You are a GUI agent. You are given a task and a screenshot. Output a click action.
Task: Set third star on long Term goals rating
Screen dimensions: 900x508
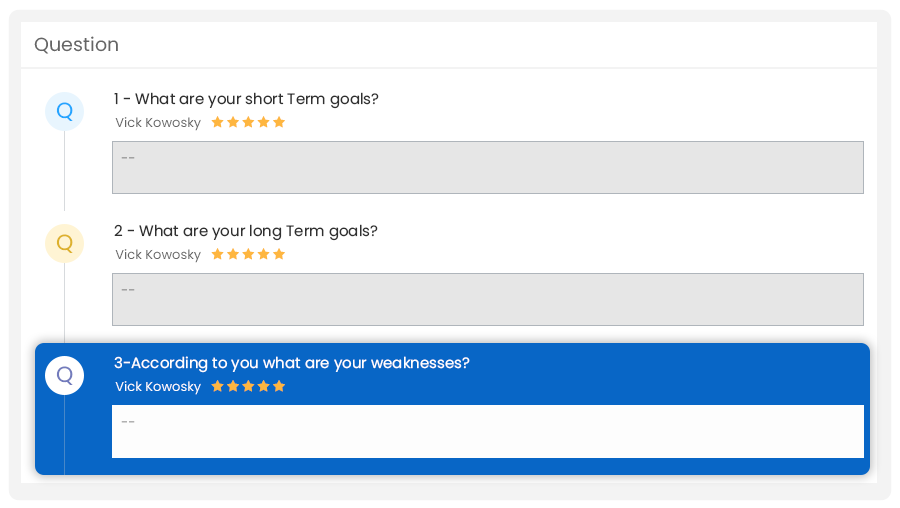[248, 254]
